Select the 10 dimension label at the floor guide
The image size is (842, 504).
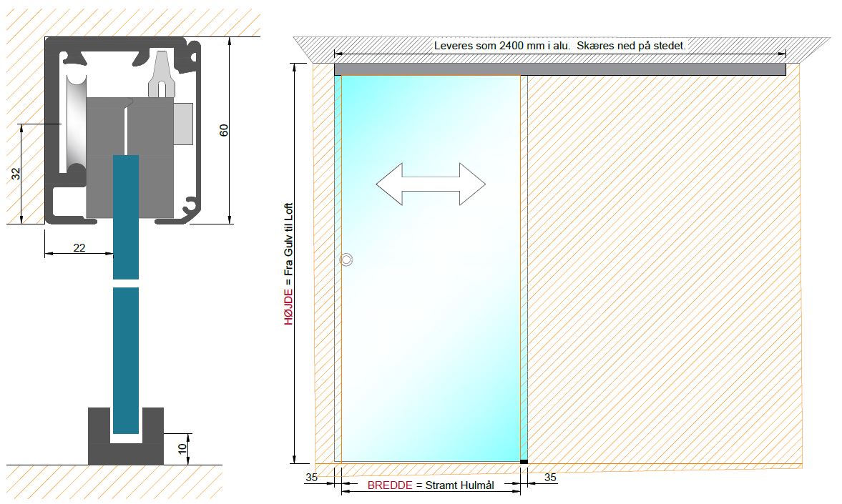(182, 449)
